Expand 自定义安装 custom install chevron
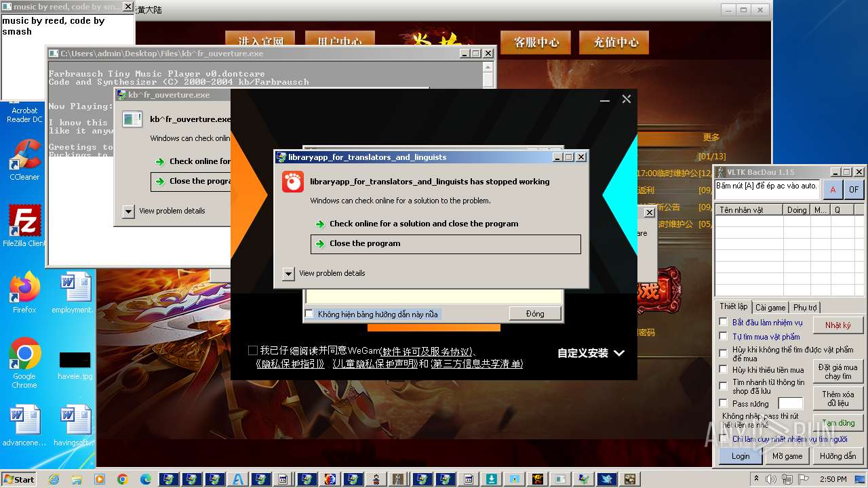Image resolution: width=868 pixels, height=488 pixels. pyautogui.click(x=618, y=353)
